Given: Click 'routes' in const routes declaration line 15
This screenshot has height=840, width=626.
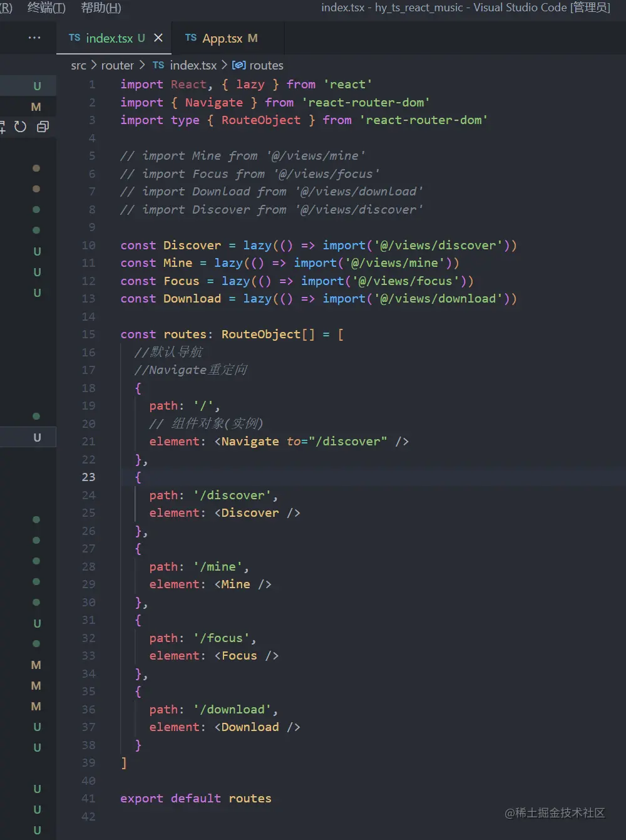Looking at the screenshot, I should 185,334.
